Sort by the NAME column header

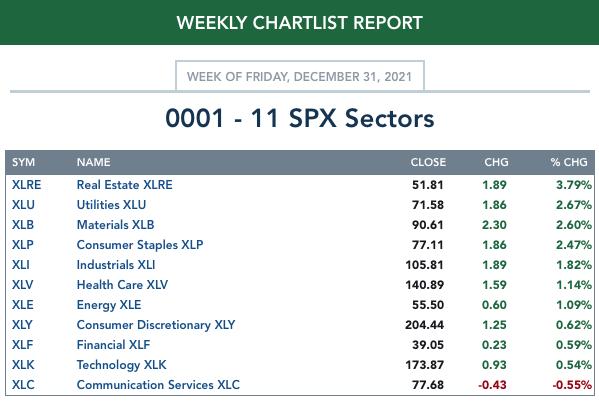click(93, 162)
